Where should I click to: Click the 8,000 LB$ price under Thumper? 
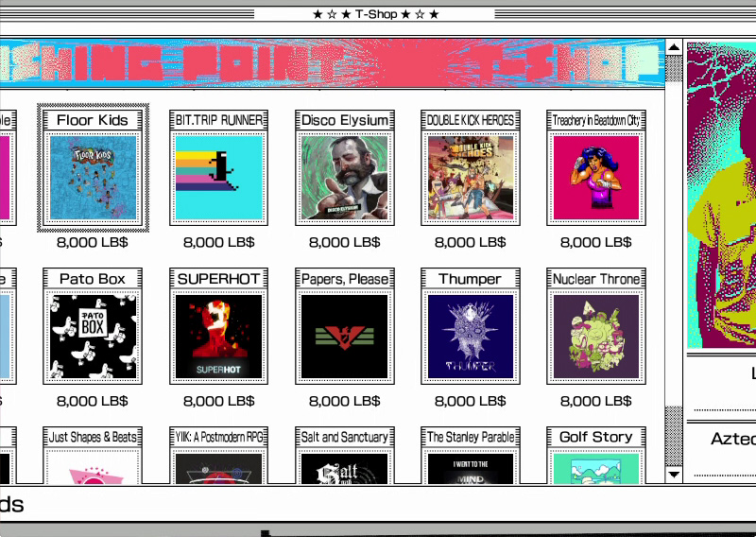(x=471, y=401)
